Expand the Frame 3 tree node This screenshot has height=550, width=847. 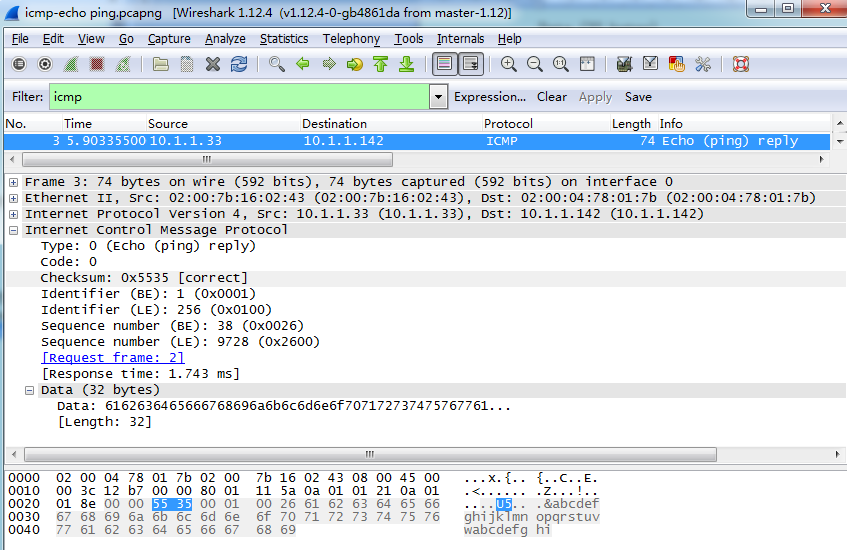click(14, 182)
